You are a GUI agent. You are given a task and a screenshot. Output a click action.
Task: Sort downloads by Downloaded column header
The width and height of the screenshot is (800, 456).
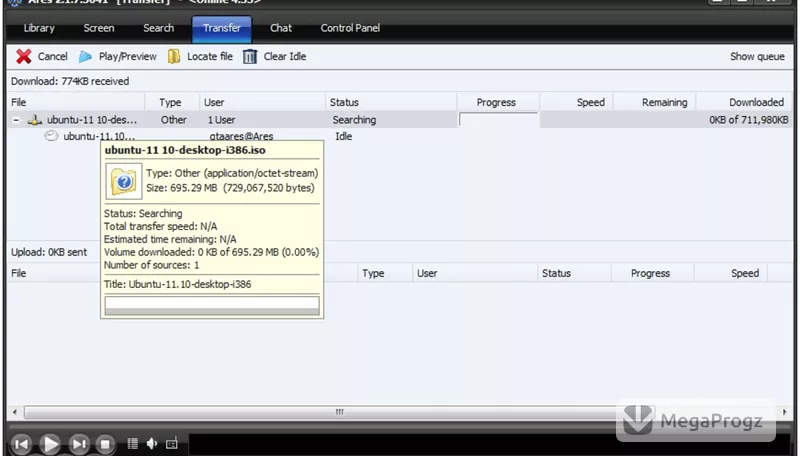[744, 102]
